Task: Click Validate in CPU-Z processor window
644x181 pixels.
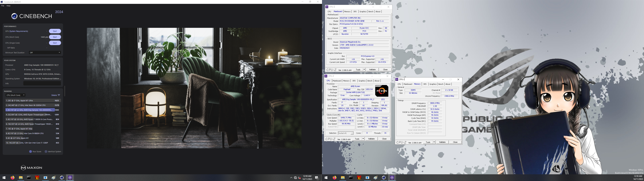Action: tap(371, 139)
